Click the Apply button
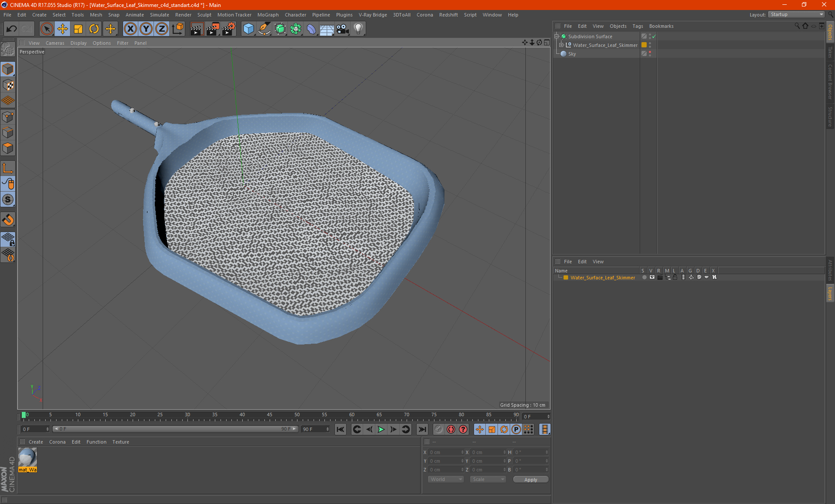 [531, 480]
